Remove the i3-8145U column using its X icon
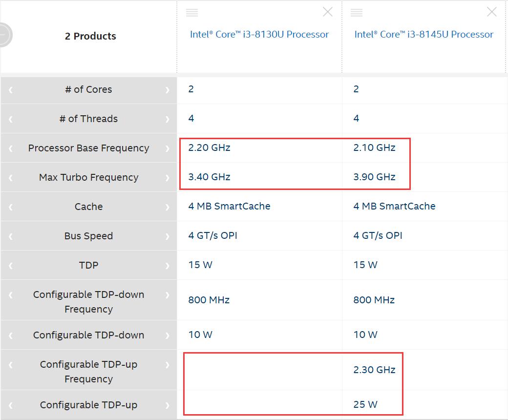 (x=491, y=12)
